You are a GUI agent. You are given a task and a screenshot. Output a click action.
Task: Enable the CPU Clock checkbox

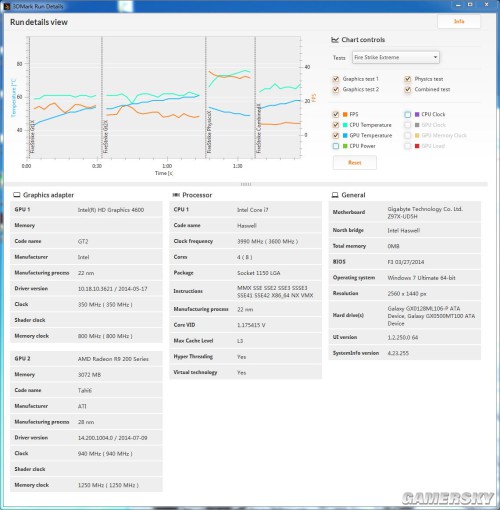coord(408,114)
